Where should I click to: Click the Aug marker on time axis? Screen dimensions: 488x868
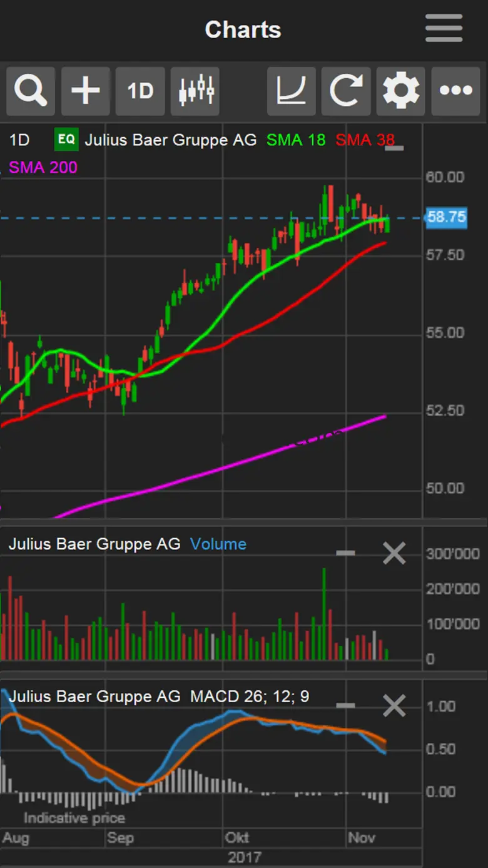coord(16,837)
